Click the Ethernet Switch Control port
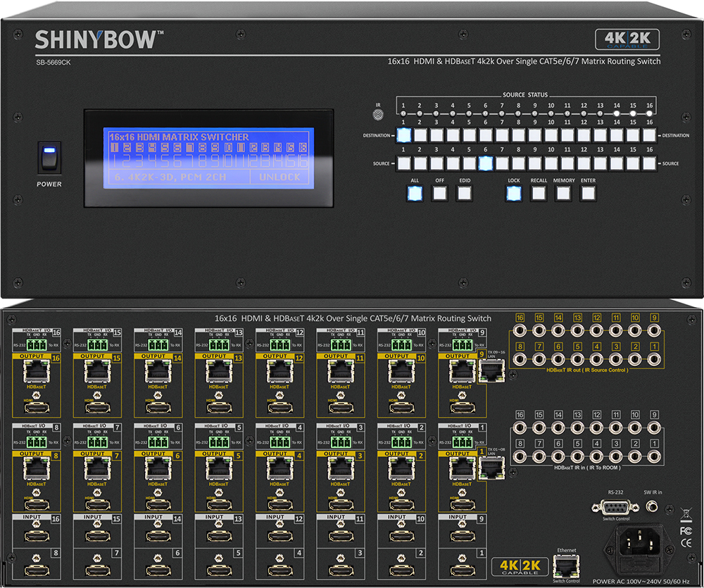This screenshot has height=588, width=704. [x=567, y=566]
